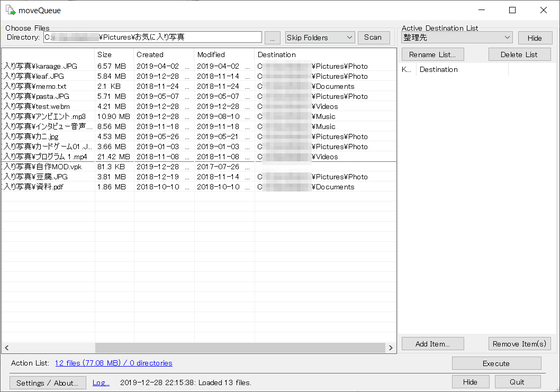Select the leaf.JPG file row
The image size is (560, 392).
tap(199, 76)
